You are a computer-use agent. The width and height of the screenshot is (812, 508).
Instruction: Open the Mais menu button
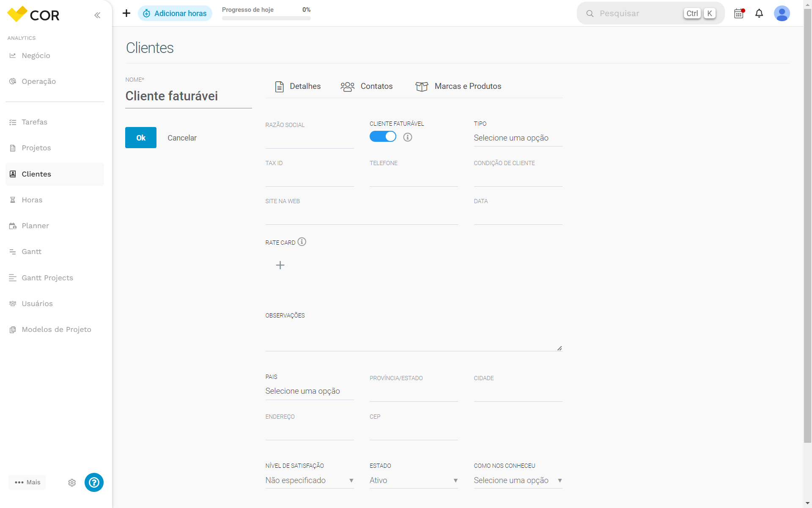27,482
